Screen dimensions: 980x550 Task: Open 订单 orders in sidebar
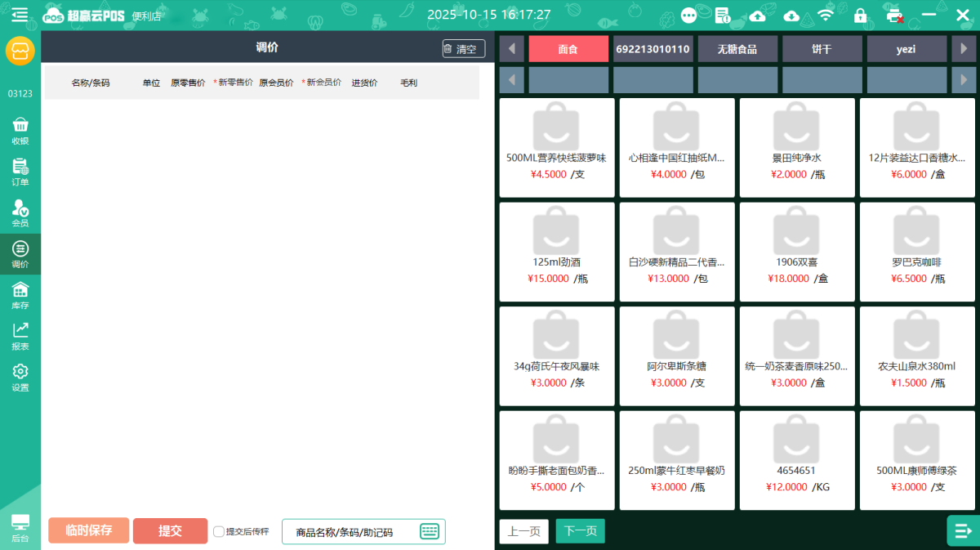(20, 172)
